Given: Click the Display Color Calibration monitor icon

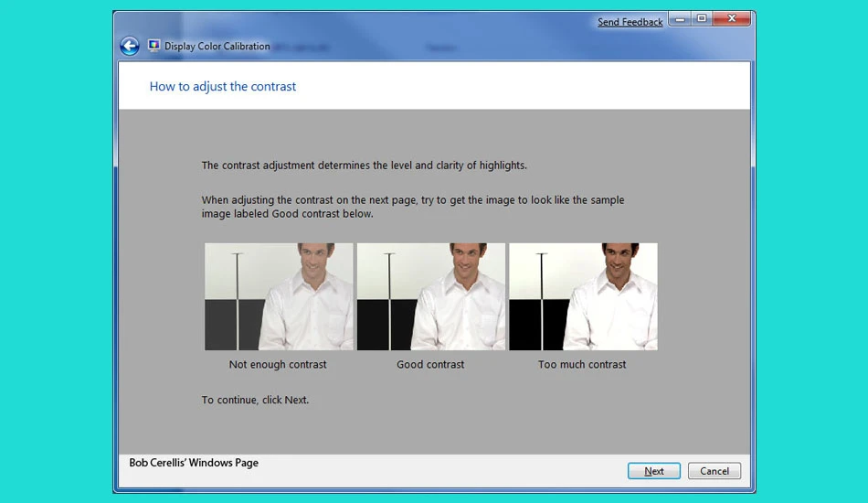Looking at the screenshot, I should pos(153,46).
